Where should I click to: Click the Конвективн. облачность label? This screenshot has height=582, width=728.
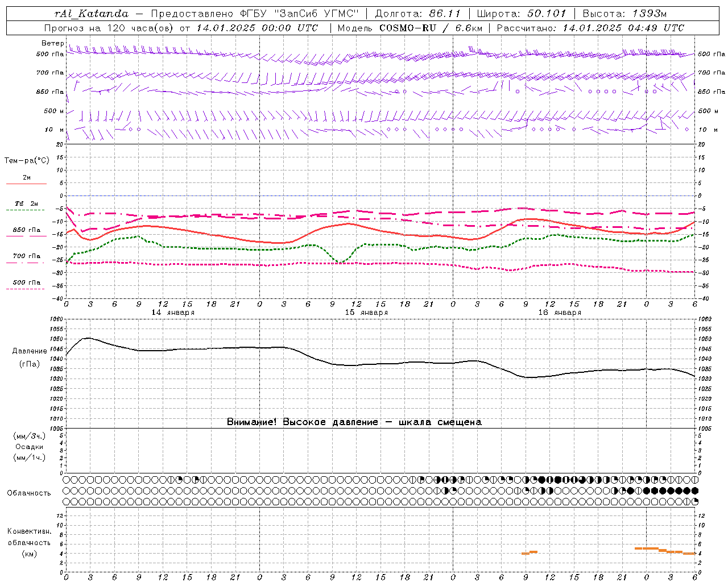pos(29,537)
